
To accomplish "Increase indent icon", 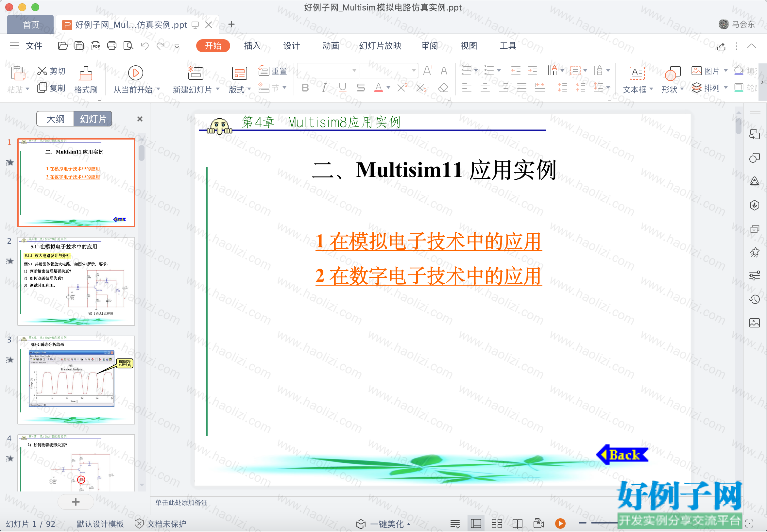I will [532, 71].
